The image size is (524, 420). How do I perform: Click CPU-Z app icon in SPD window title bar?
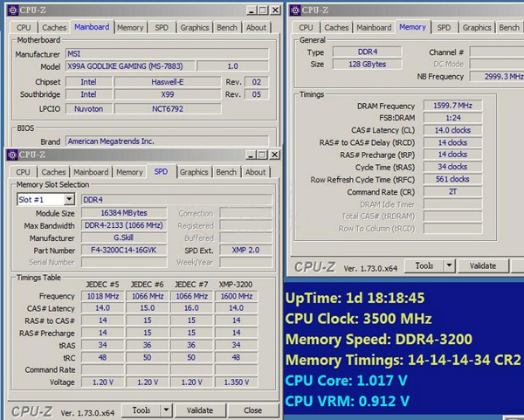coord(12,155)
